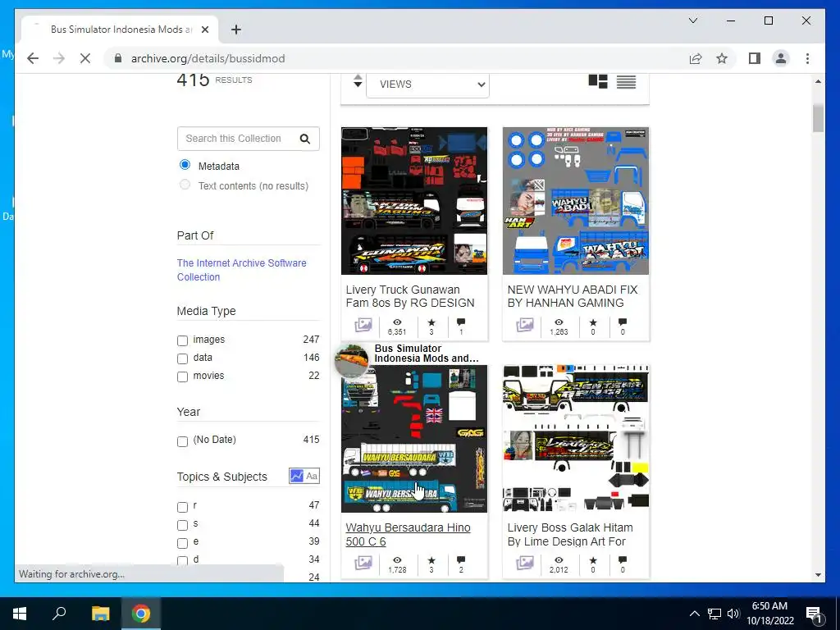Share this page via share icon
The height and width of the screenshot is (630, 840).
[x=696, y=58]
